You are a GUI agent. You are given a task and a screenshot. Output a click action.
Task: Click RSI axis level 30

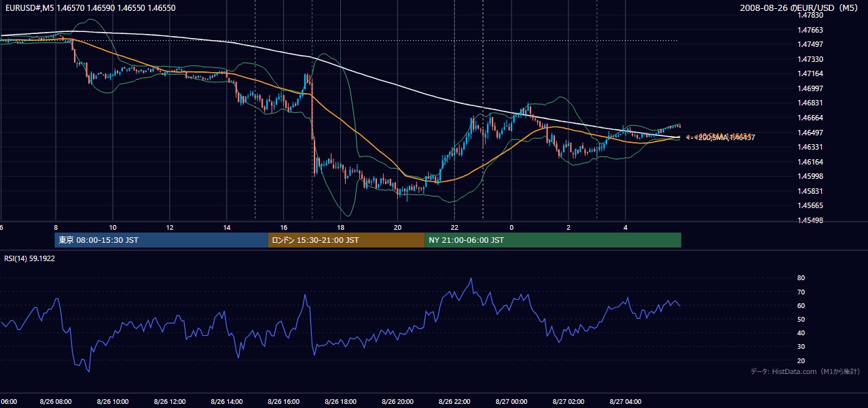click(x=801, y=347)
